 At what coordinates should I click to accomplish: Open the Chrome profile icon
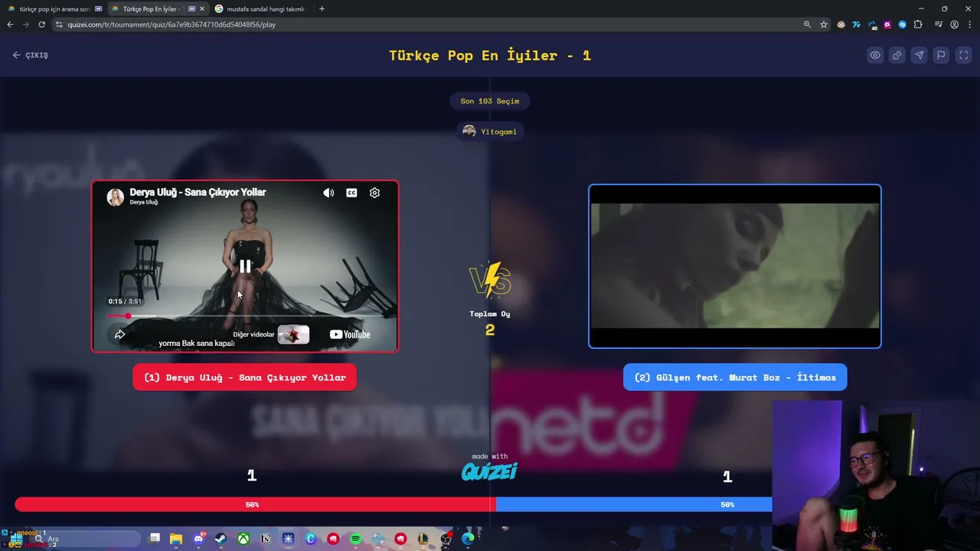[x=954, y=24]
